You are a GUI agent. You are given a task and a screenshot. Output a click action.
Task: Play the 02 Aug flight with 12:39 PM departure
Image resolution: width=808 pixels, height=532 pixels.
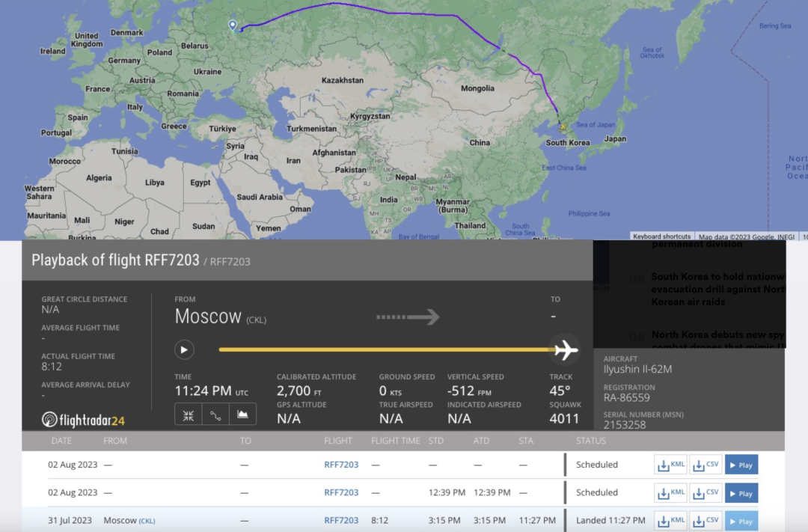[741, 493]
